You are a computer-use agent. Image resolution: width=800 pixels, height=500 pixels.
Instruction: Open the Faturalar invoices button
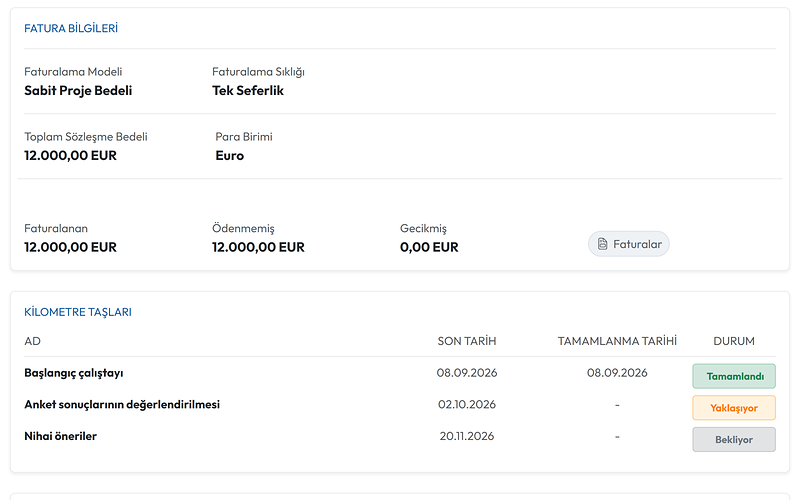(x=629, y=244)
